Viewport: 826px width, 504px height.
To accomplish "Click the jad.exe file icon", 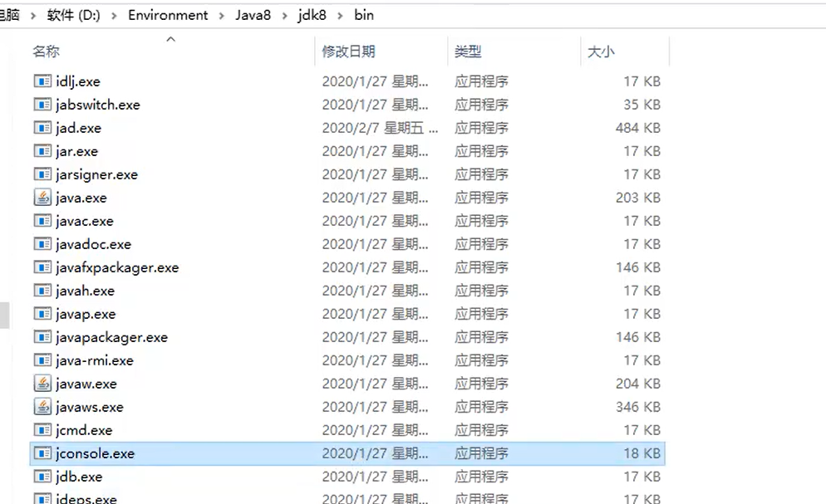I will click(x=42, y=127).
